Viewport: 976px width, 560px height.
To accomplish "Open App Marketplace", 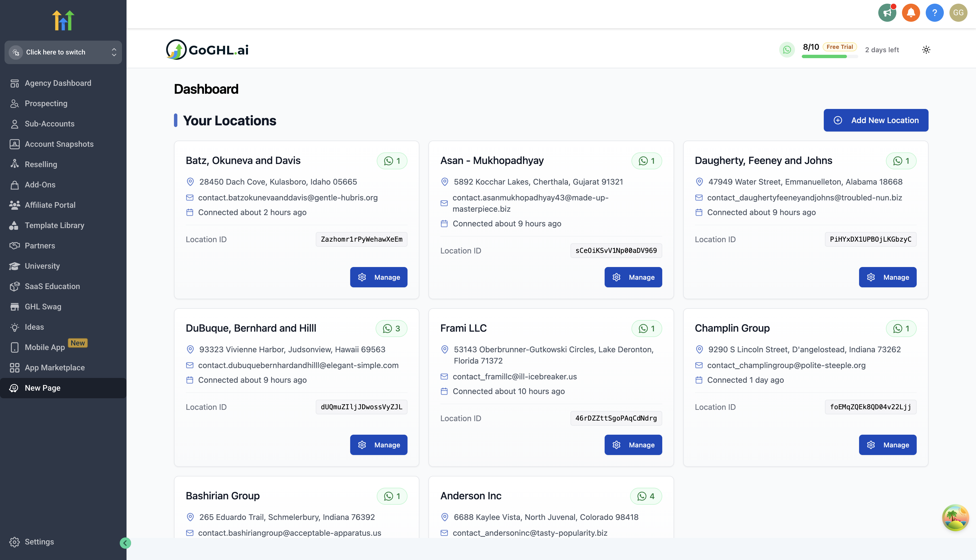I will click(63, 368).
